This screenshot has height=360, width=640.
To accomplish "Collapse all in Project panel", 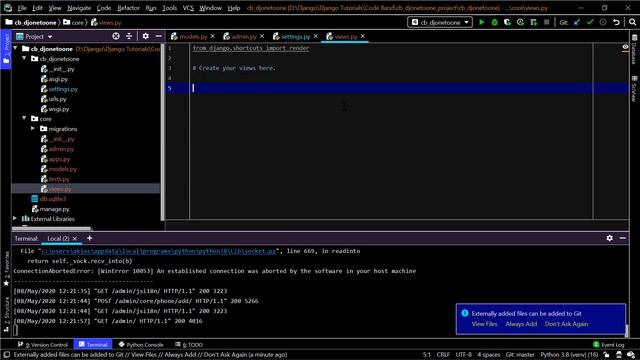I will point(129,36).
